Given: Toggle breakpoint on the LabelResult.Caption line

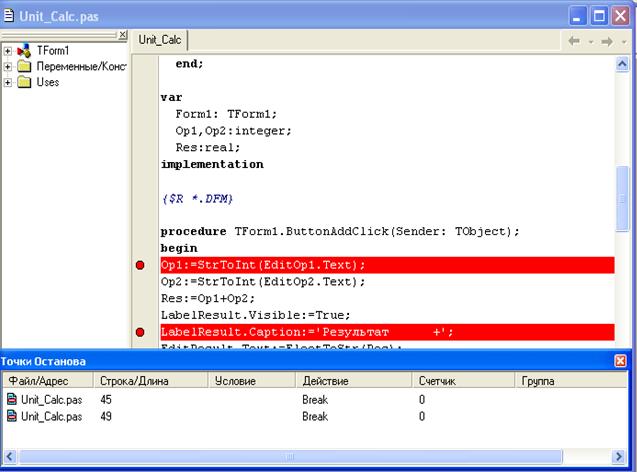Looking at the screenshot, I should [x=140, y=332].
